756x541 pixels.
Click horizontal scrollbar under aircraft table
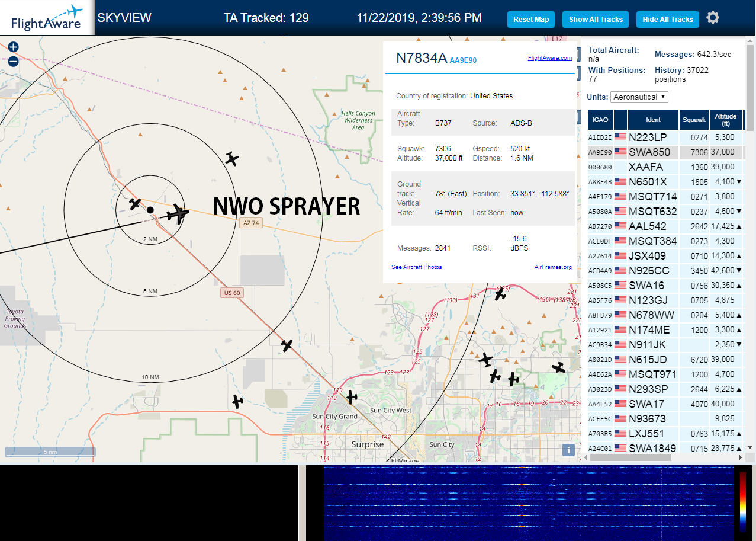[630, 457]
